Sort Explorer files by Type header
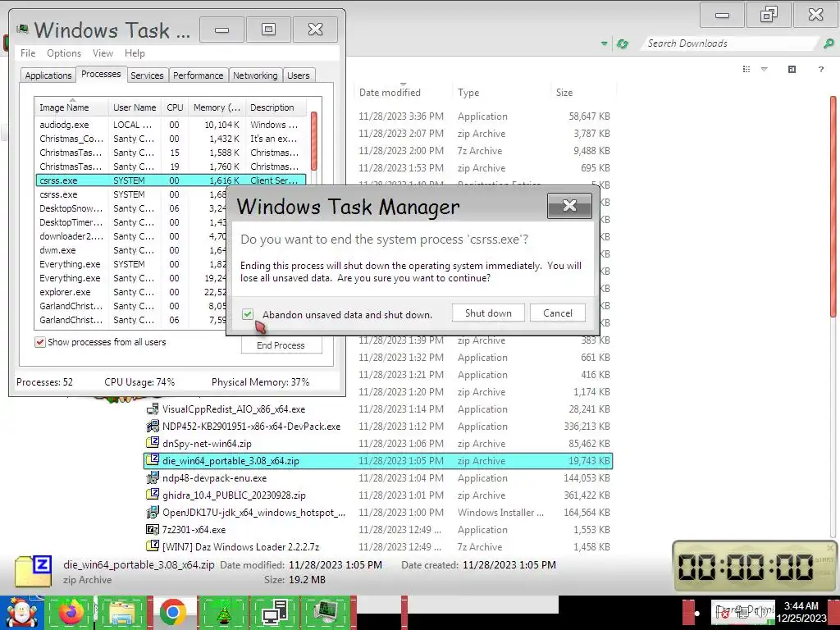This screenshot has height=630, width=840. click(x=501, y=92)
